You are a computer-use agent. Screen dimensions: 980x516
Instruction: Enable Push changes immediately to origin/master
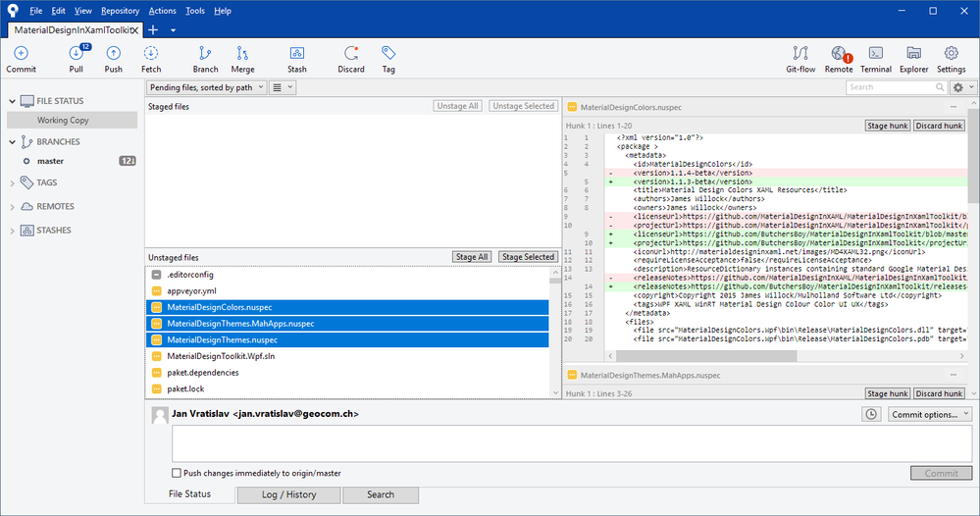point(177,473)
